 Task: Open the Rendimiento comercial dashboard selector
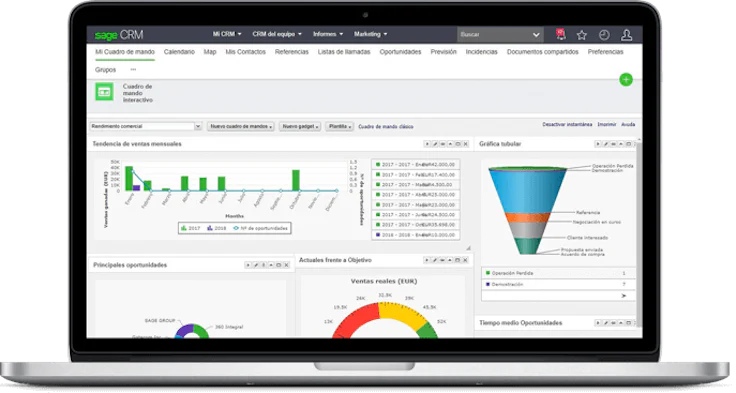point(146,126)
